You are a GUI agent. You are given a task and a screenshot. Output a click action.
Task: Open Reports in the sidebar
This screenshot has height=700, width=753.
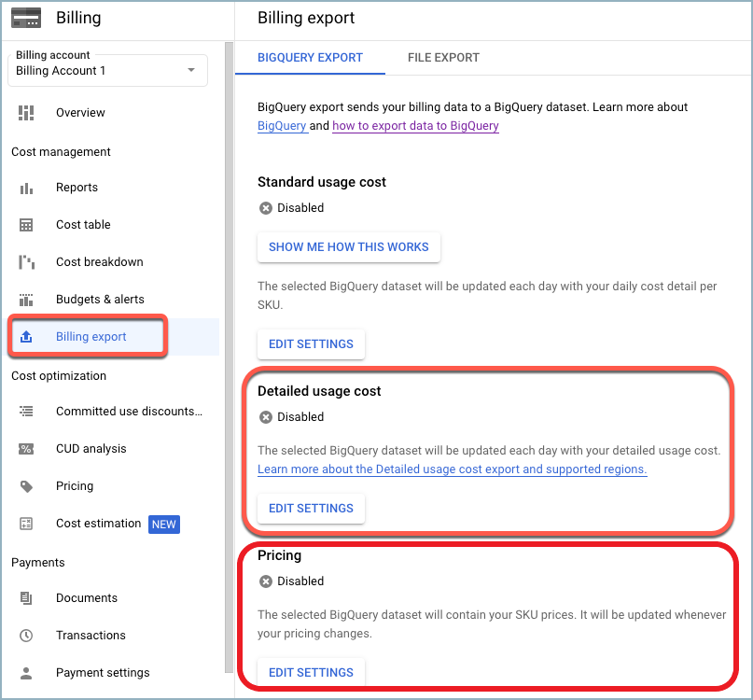[77, 188]
